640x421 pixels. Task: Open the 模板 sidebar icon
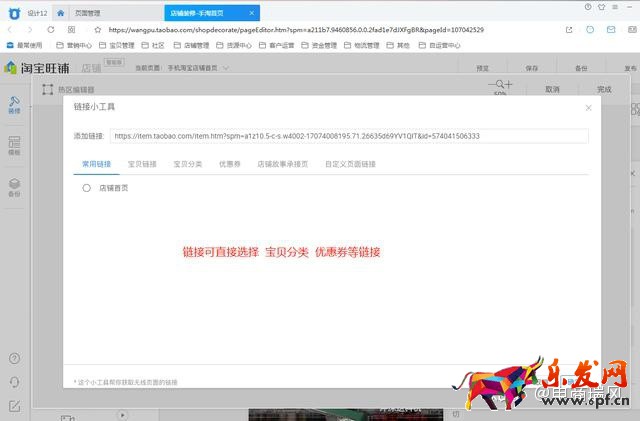(14, 146)
